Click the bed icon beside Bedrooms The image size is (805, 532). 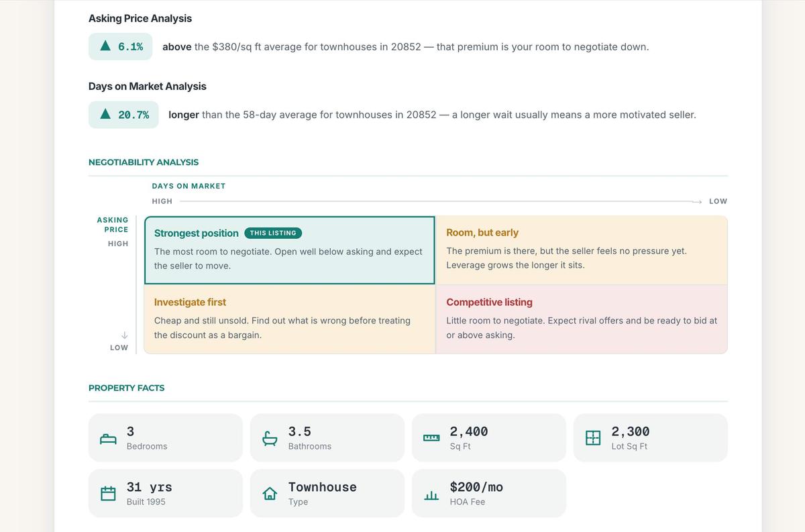tap(108, 439)
